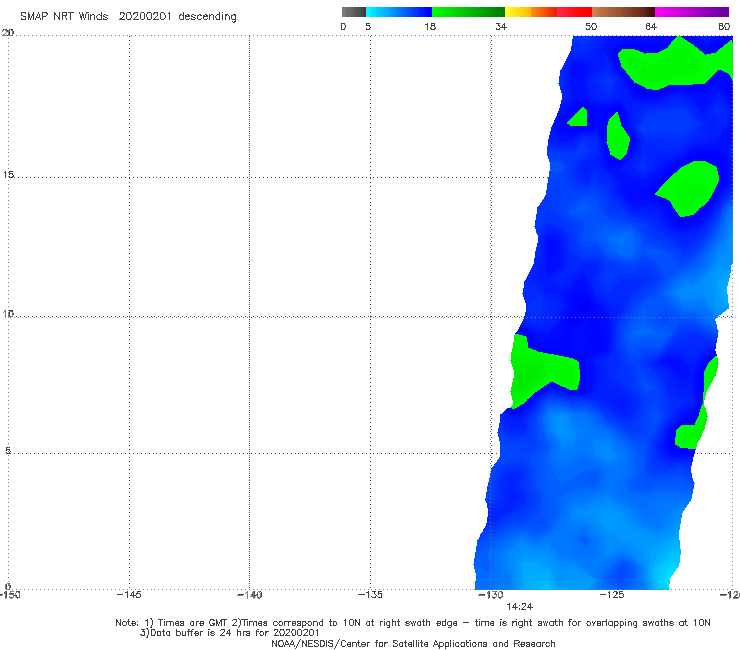Click the note line 'Times are GMT'

tap(193, 623)
